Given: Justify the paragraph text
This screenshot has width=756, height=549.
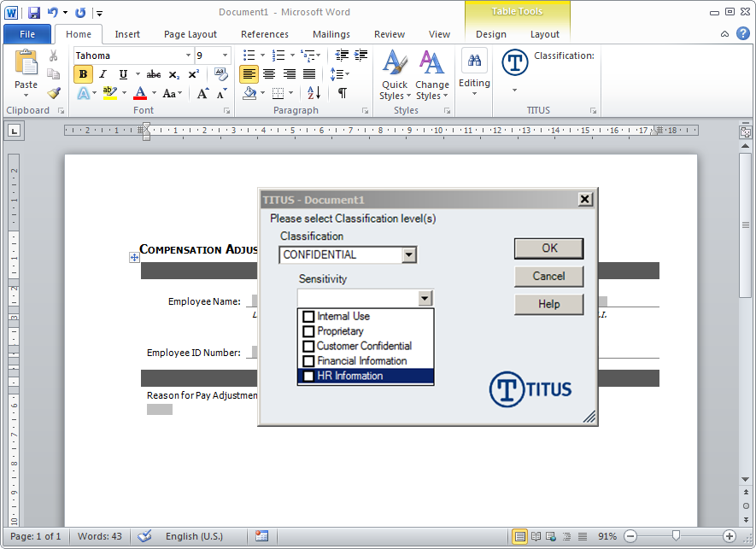Looking at the screenshot, I should 309,74.
